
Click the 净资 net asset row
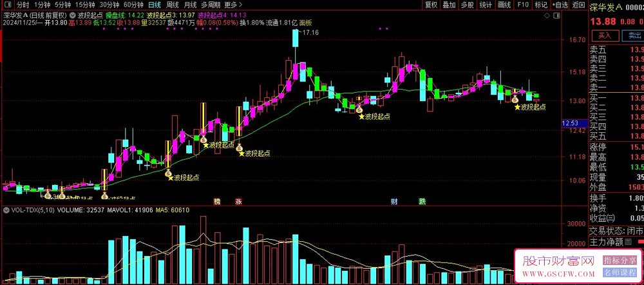(616, 208)
